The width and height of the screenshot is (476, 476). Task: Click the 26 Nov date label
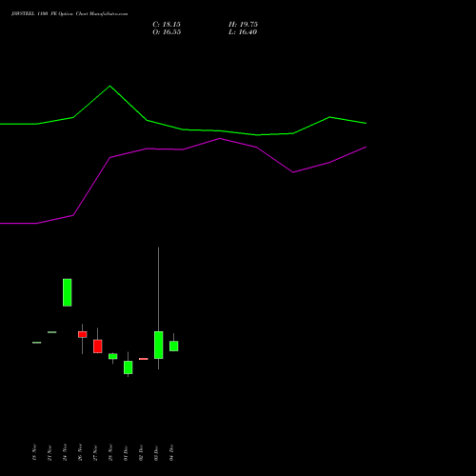tap(80, 453)
